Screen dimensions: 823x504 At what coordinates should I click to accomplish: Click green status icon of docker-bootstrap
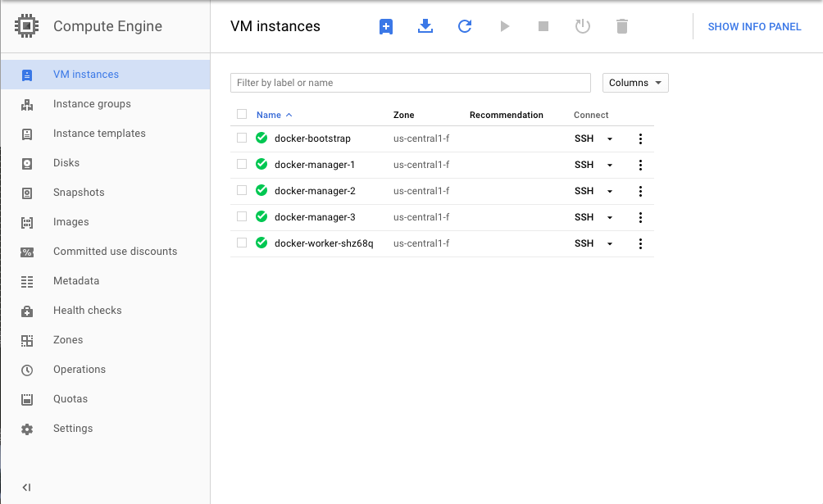point(261,138)
